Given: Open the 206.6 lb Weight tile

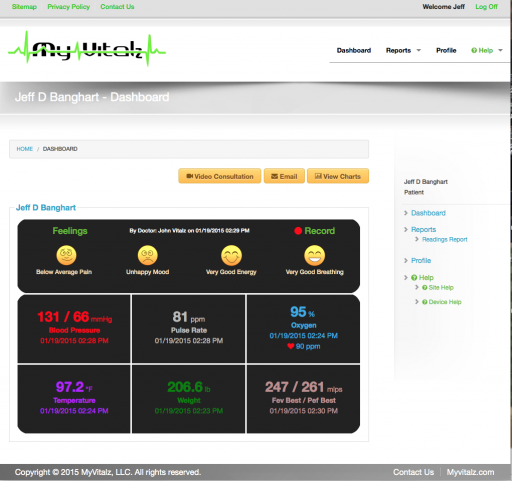Looking at the screenshot, I should click(189, 399).
